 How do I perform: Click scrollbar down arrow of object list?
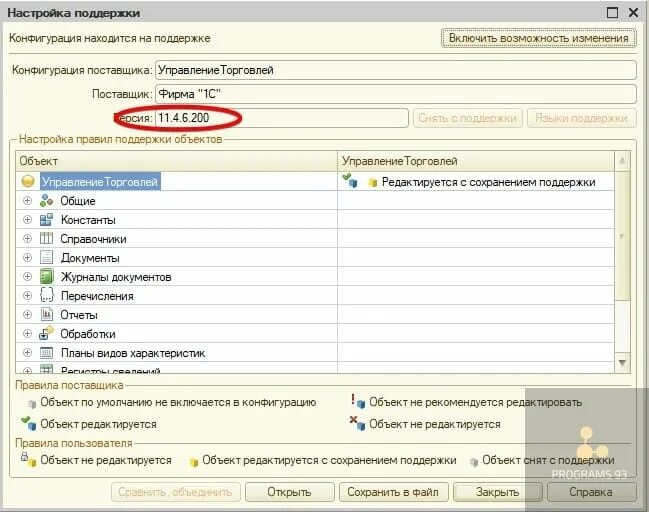[622, 363]
